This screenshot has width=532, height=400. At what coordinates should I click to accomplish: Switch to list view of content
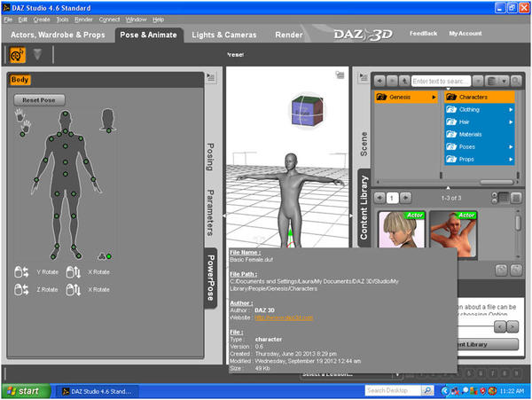pyautogui.click(x=516, y=198)
